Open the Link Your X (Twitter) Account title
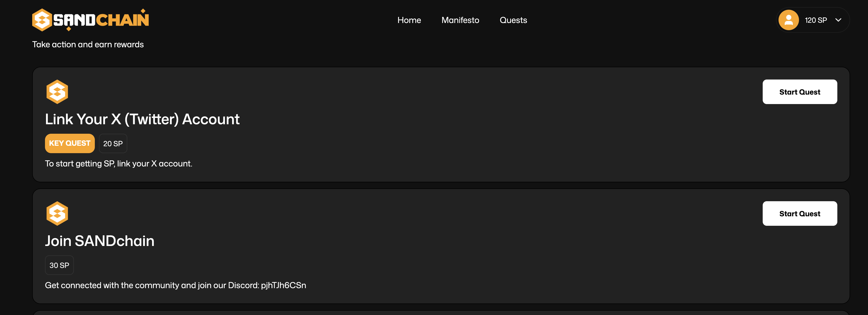 (x=142, y=119)
